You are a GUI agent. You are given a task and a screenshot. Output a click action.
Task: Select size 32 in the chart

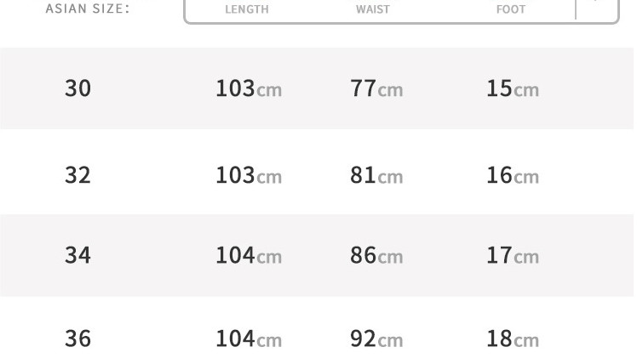(x=77, y=174)
